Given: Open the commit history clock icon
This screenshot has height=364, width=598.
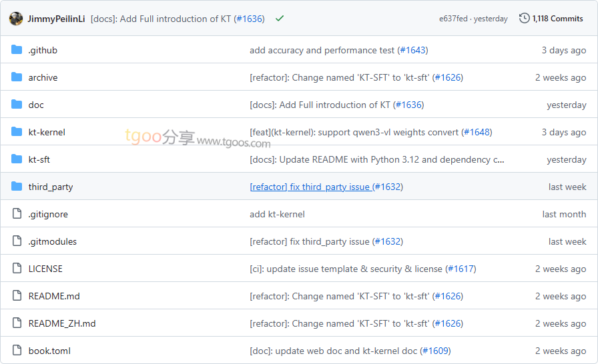Looking at the screenshot, I should point(525,19).
